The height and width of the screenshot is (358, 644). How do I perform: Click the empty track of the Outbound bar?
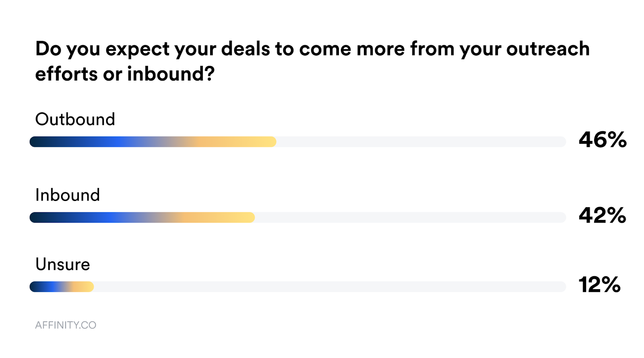[421, 142]
